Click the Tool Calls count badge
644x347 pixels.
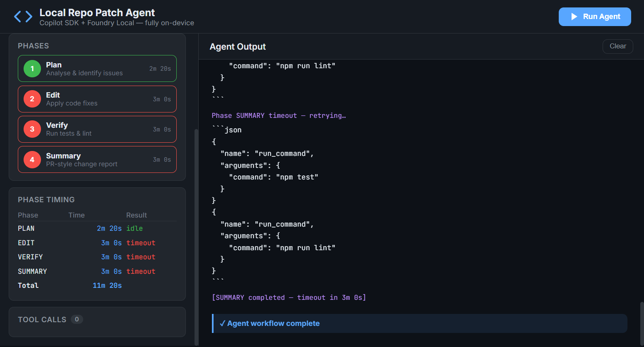click(77, 319)
